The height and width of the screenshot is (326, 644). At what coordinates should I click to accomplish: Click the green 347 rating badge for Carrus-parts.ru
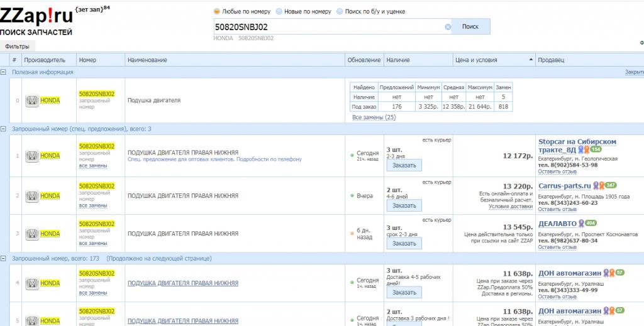click(x=610, y=185)
